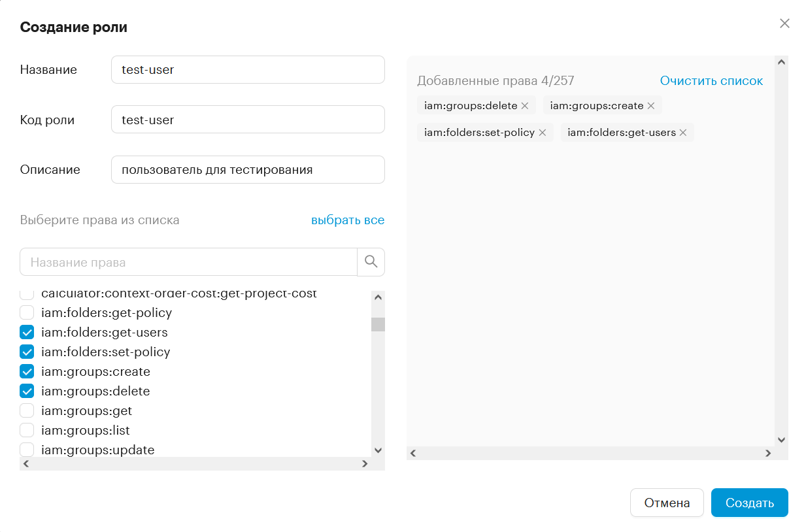Click the search magnifier icon

click(x=371, y=262)
